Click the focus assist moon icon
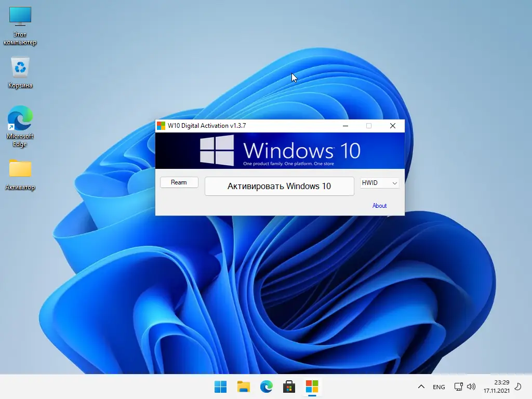This screenshot has width=532, height=399. (x=518, y=387)
